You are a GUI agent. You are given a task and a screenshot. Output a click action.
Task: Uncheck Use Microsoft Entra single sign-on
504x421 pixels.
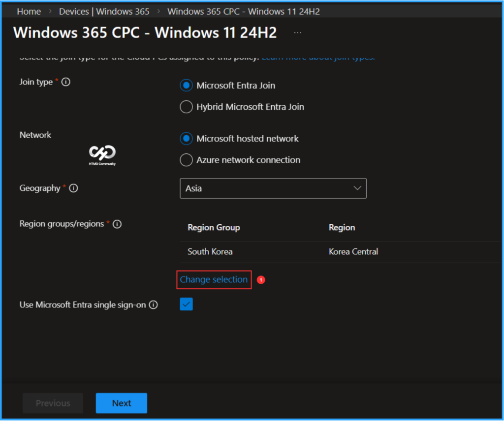[186, 304]
